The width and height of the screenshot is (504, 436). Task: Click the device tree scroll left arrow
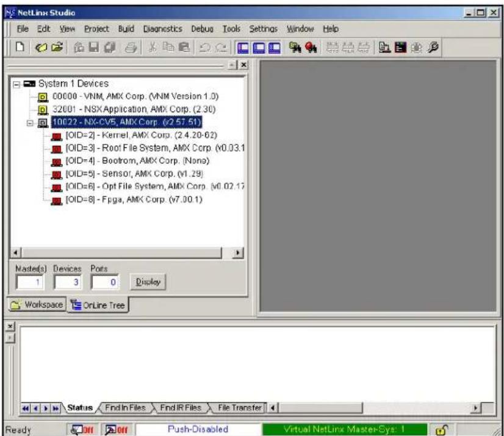coord(16,253)
